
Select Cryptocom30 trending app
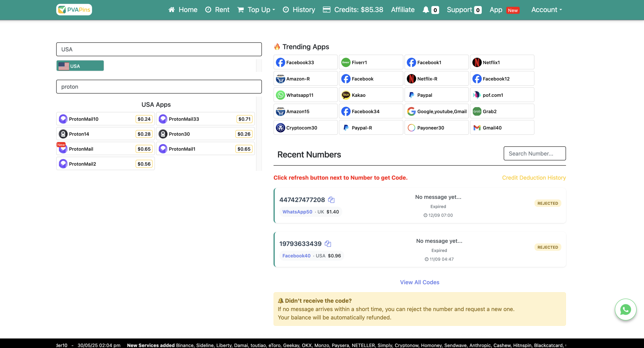pos(305,127)
